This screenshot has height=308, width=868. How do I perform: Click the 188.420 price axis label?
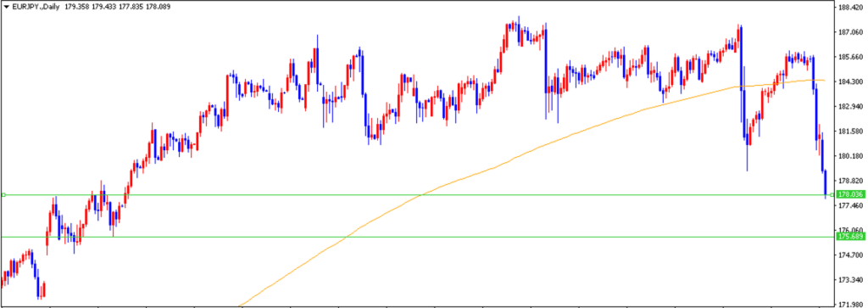pos(851,8)
